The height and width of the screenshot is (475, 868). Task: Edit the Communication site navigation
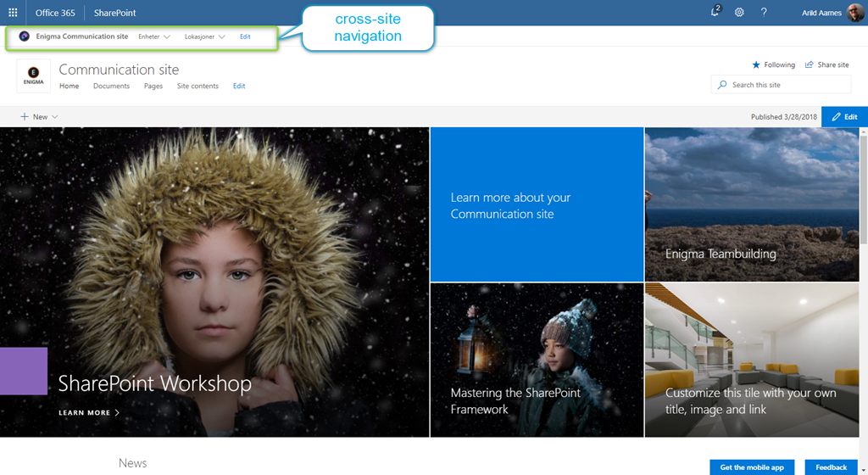click(239, 86)
